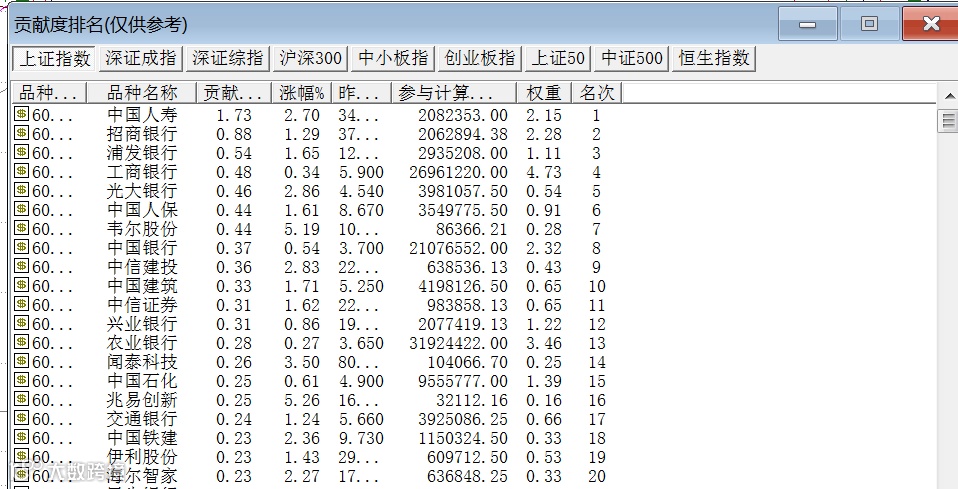The height and width of the screenshot is (489, 958).
Task: Select the 工商银行 row name
Action: coord(142,172)
